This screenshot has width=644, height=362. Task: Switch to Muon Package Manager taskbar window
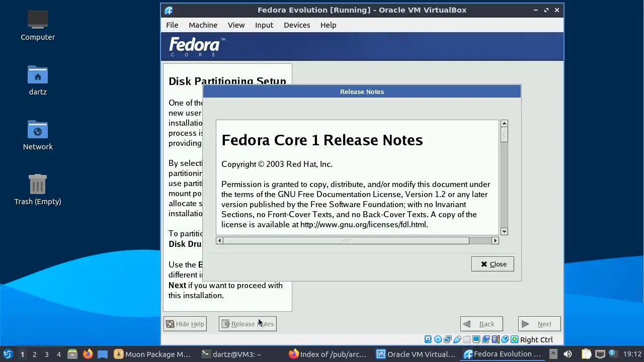[153, 354]
